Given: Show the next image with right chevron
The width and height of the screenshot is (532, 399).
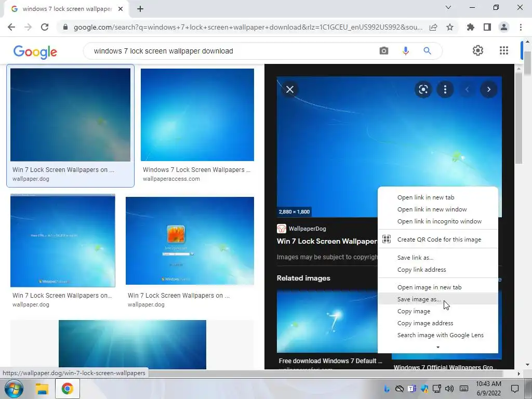Looking at the screenshot, I should (x=488, y=89).
